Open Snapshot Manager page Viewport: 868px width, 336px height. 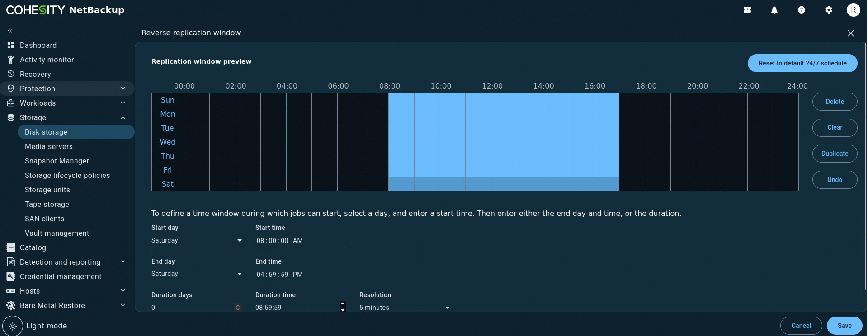tap(57, 161)
